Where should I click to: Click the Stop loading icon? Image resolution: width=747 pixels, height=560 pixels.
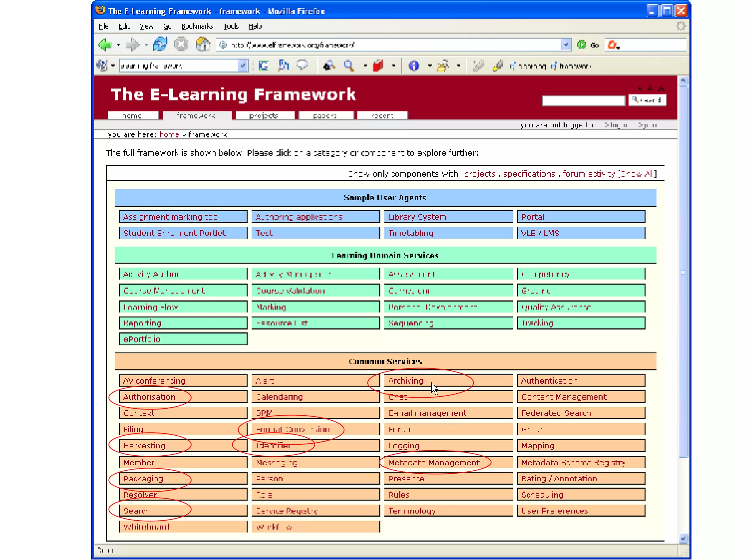(181, 44)
